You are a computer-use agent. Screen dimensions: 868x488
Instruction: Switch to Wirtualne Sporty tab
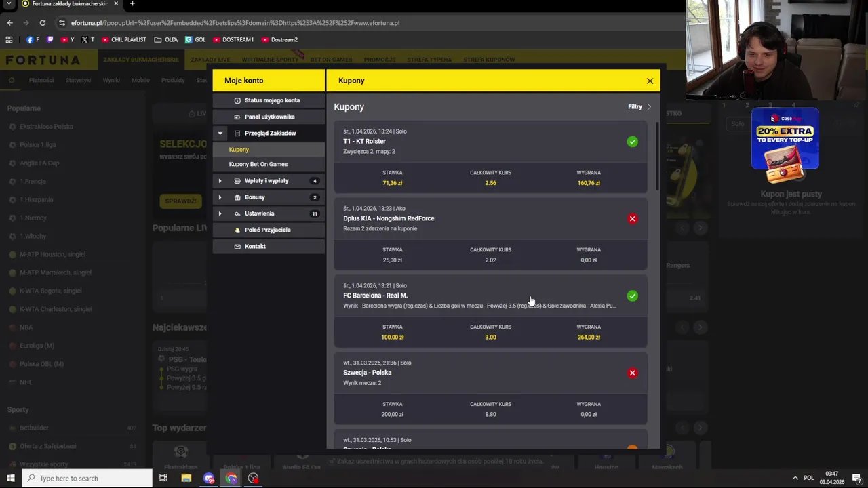point(270,60)
